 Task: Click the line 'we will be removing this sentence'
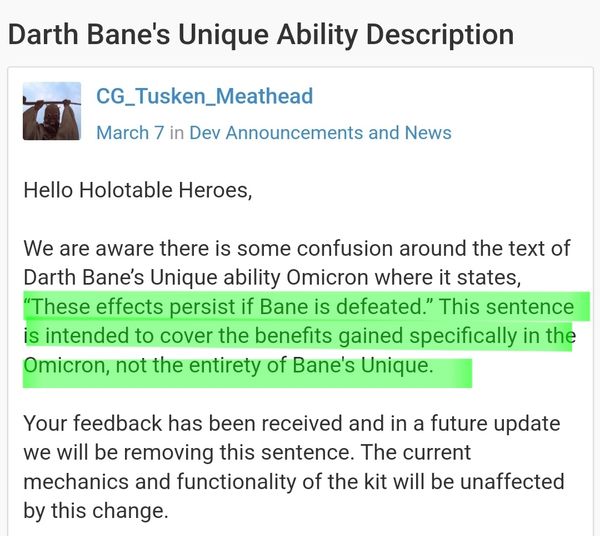(247, 453)
